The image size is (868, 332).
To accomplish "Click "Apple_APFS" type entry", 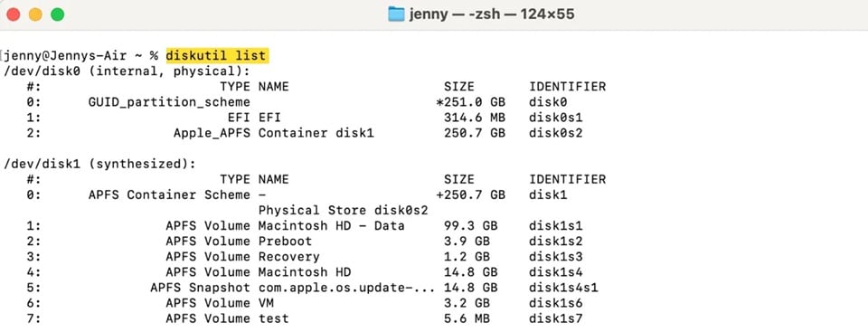I will coord(212,134).
